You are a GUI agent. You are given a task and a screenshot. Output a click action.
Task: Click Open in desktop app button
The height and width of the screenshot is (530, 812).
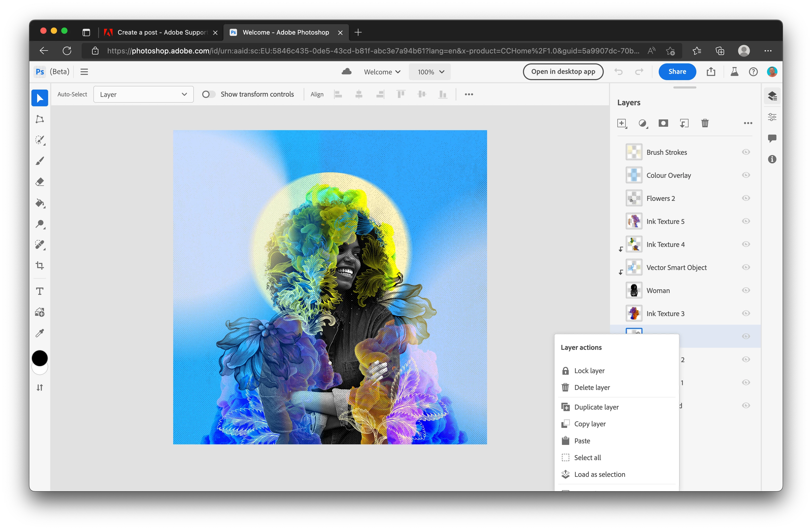(563, 72)
